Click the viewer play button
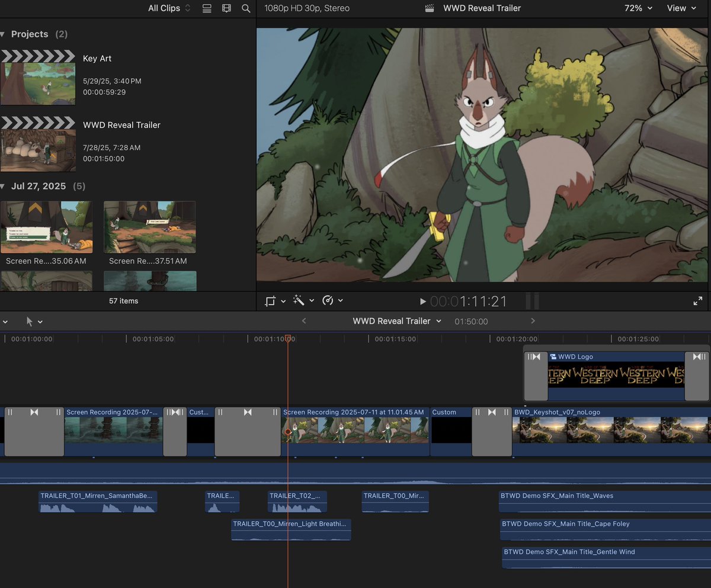This screenshot has width=711, height=588. [422, 301]
